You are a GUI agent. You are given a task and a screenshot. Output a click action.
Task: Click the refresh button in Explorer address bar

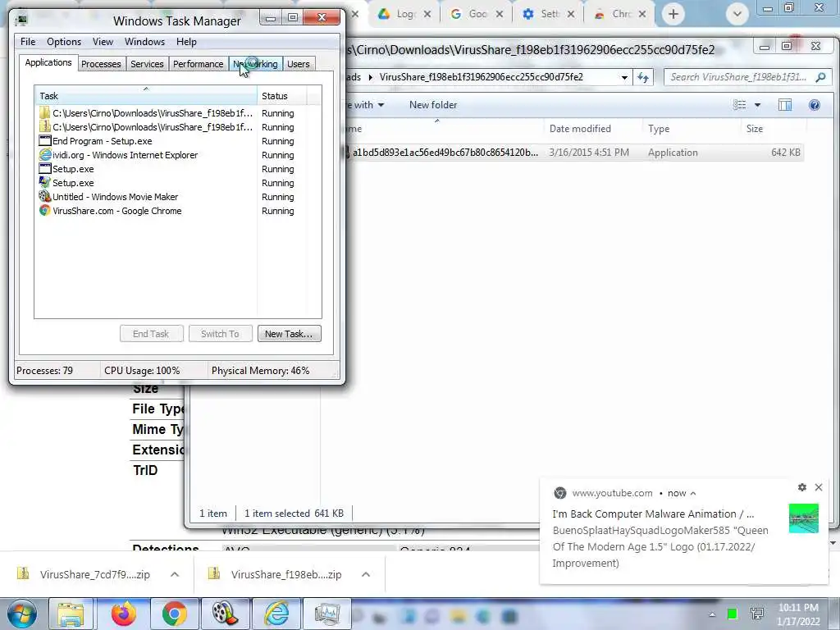pyautogui.click(x=643, y=78)
